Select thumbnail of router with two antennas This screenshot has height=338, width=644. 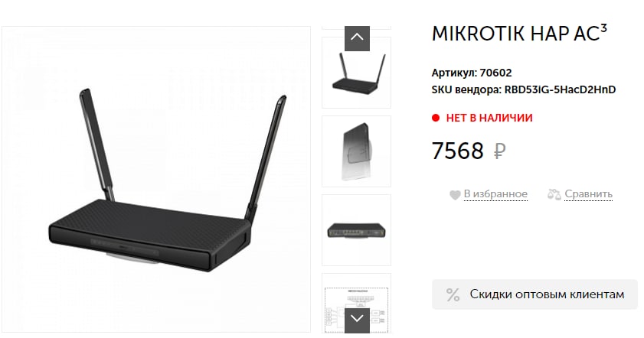click(357, 73)
